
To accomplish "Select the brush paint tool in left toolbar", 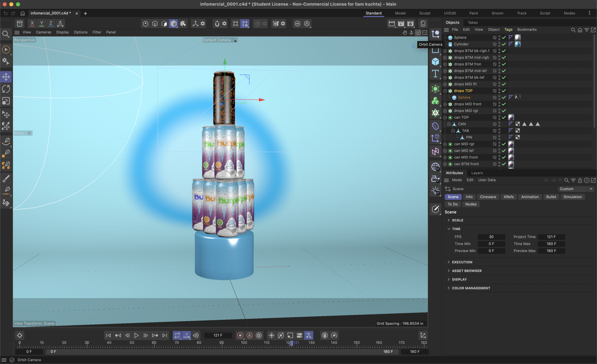I will point(6,179).
